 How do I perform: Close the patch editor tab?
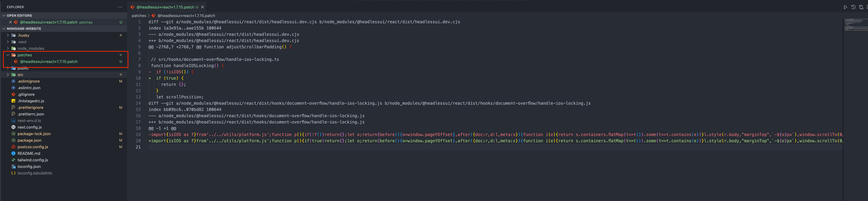point(203,7)
